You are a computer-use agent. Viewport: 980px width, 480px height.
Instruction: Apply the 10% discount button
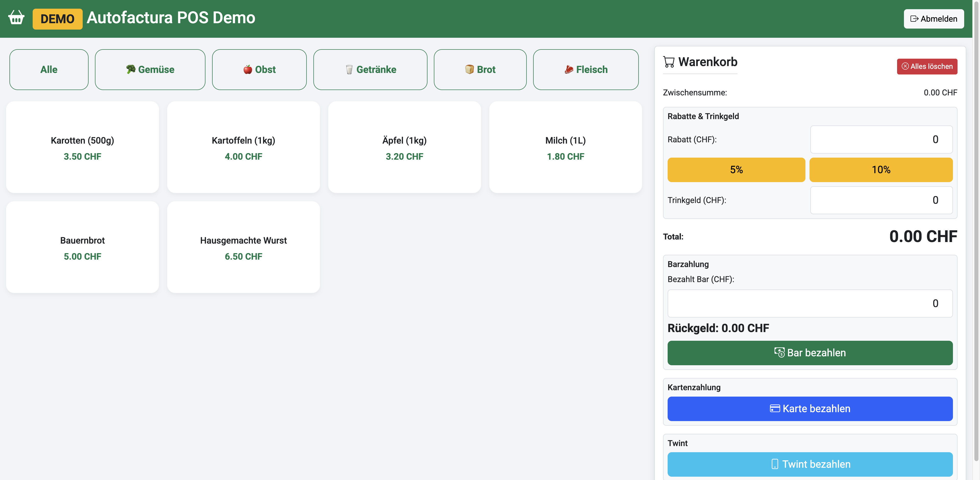tap(881, 170)
